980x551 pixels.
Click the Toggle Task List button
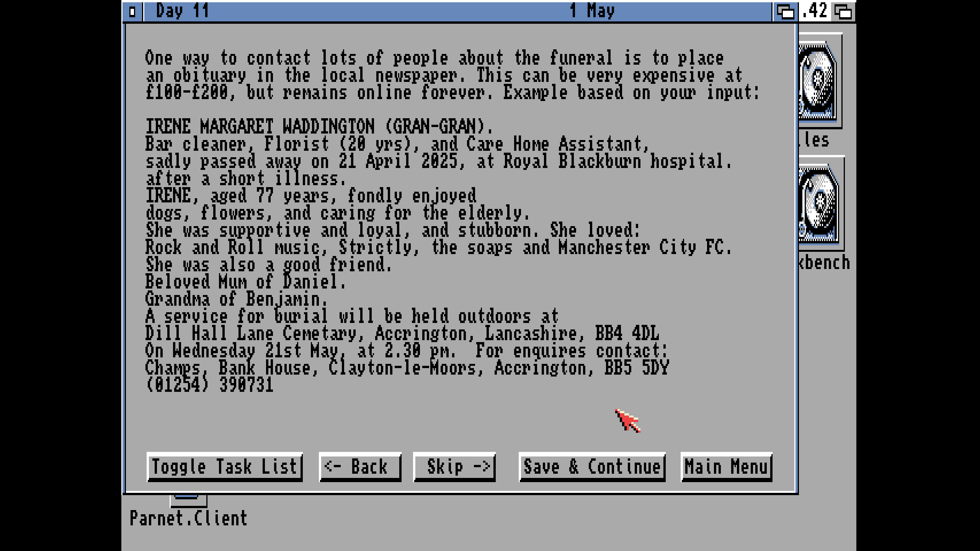point(225,467)
